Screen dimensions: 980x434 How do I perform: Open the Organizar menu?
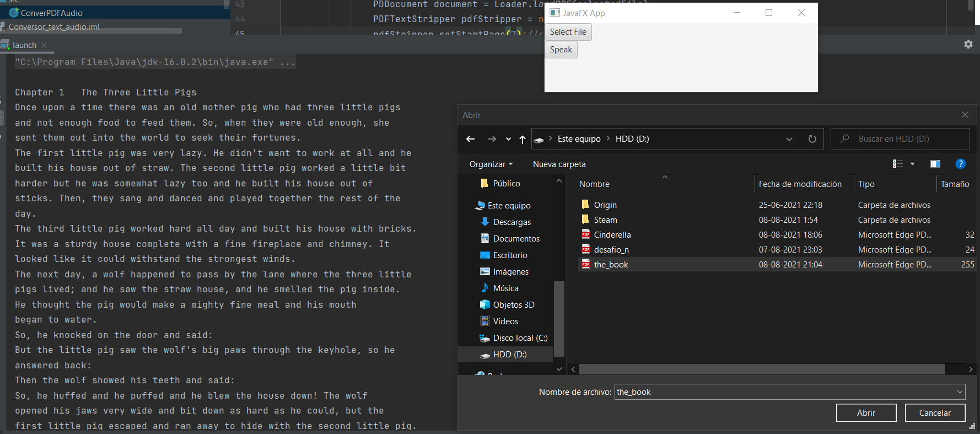click(491, 164)
